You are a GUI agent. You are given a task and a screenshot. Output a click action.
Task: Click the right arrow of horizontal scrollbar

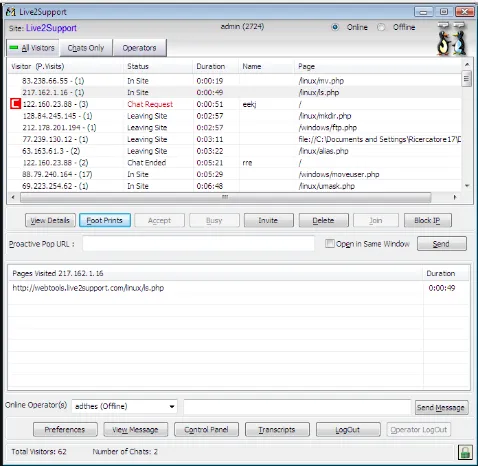point(455,197)
